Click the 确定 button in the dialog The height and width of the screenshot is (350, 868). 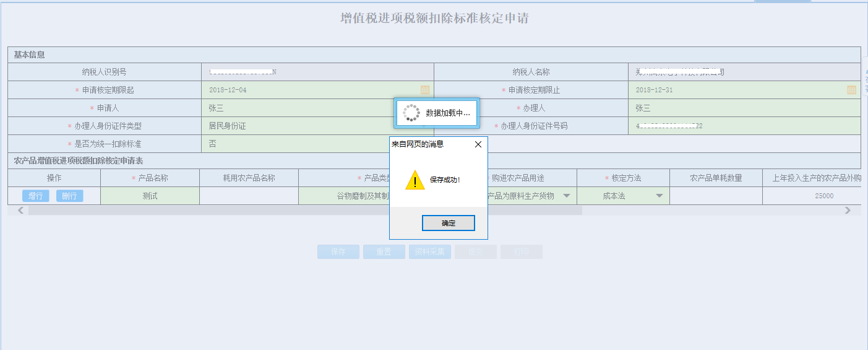click(448, 223)
